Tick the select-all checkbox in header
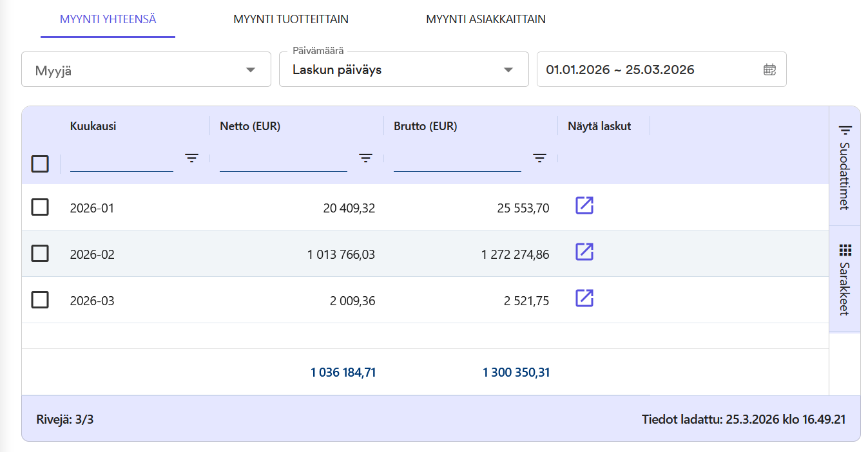868x452 pixels. pos(40,164)
